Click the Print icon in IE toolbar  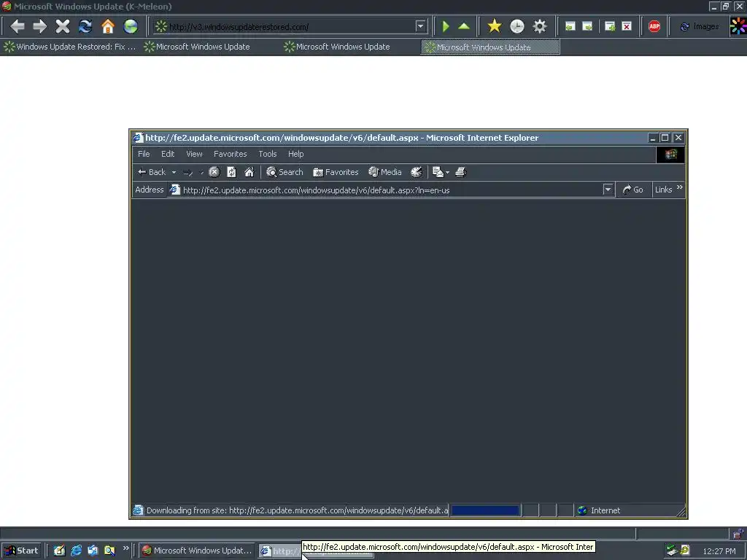coord(461,172)
